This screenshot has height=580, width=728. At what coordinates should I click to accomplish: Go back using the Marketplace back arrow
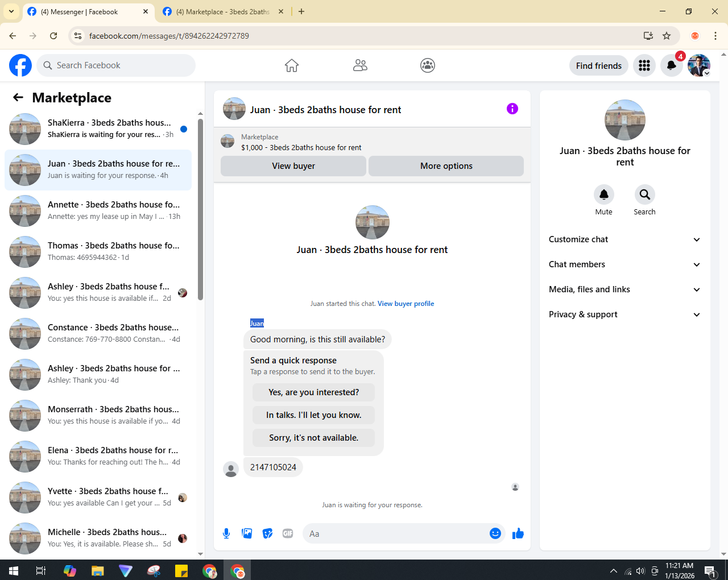pos(18,97)
